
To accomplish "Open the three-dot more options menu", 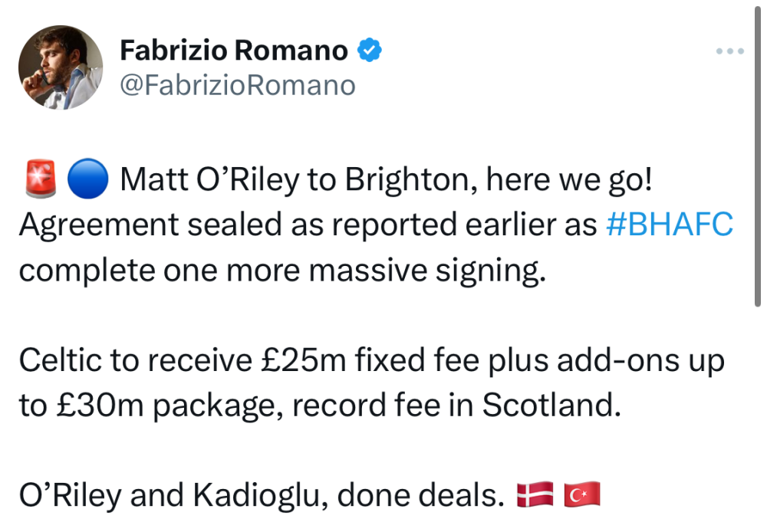I will click(729, 51).
